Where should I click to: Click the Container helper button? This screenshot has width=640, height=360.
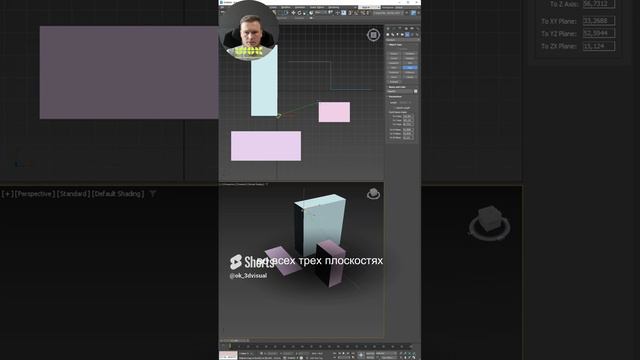click(410, 53)
